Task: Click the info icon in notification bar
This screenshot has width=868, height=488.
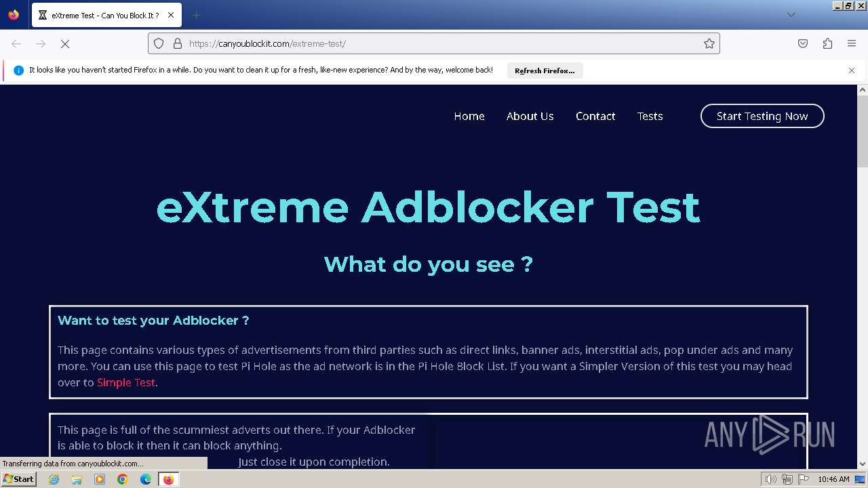Action: (18, 70)
